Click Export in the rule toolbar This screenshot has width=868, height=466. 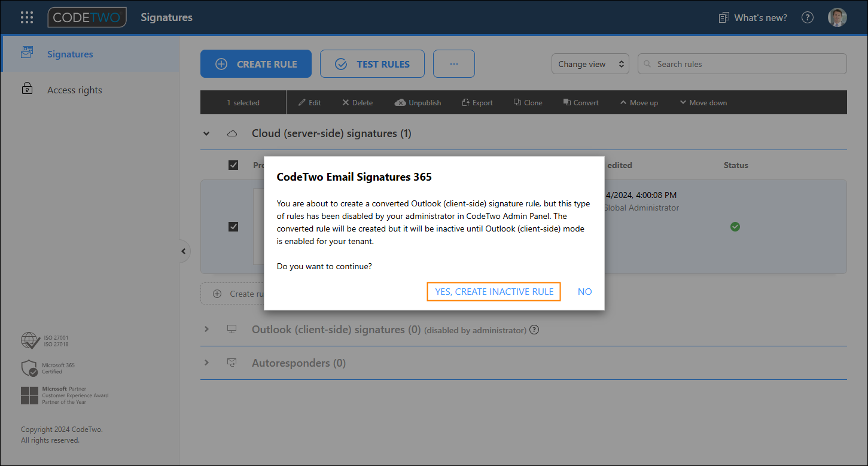[477, 103]
